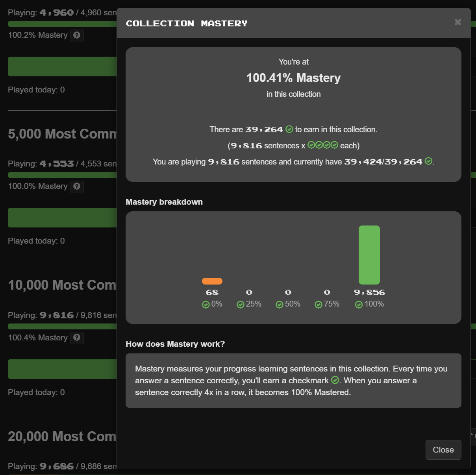Image resolution: width=476 pixels, height=475 pixels.
Task: Click green play bar under 100.0% Mastery
Action: pyautogui.click(x=62, y=218)
